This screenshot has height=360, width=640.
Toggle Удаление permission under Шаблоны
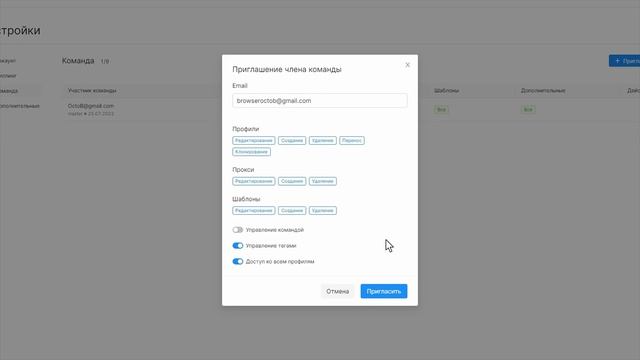(x=322, y=211)
